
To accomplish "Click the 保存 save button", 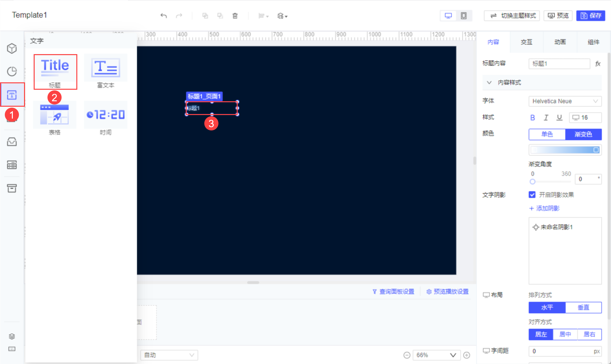I will [591, 15].
